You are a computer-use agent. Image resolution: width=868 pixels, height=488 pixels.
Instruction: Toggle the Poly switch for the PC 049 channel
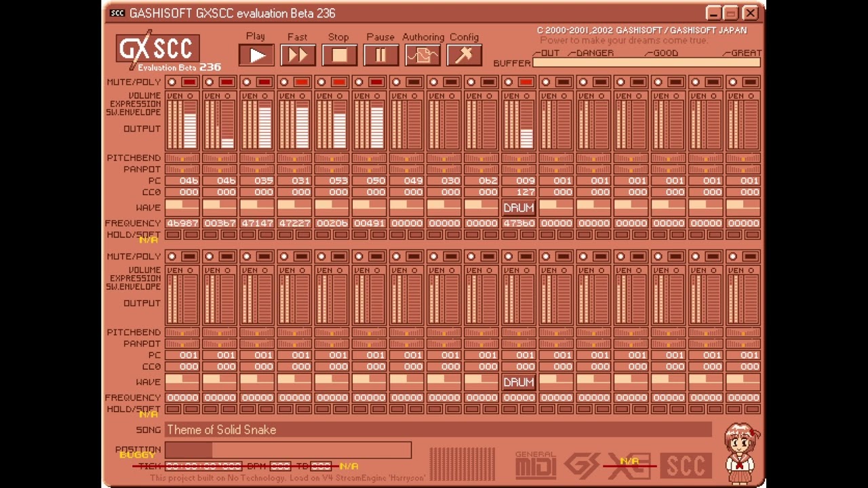[414, 82]
